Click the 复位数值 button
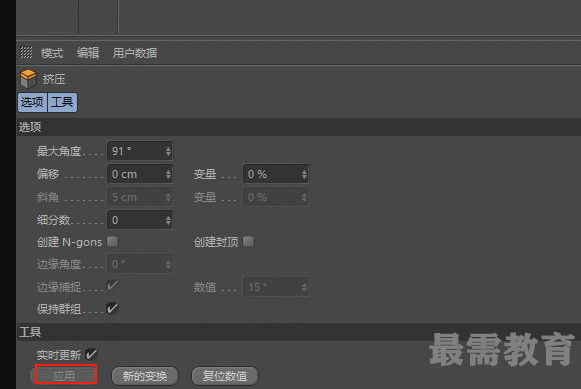 pos(225,376)
